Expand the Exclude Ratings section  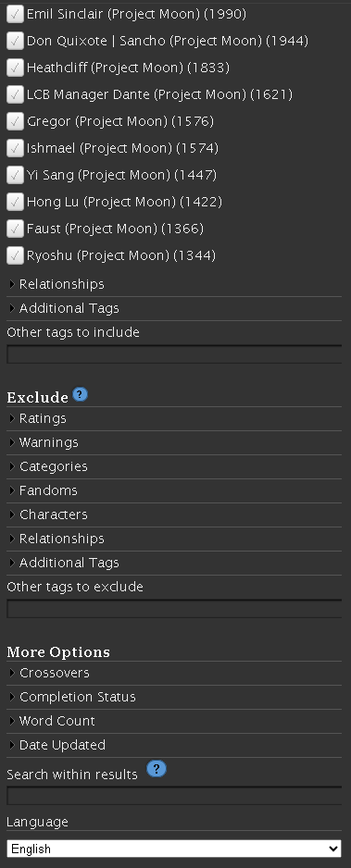(174, 418)
